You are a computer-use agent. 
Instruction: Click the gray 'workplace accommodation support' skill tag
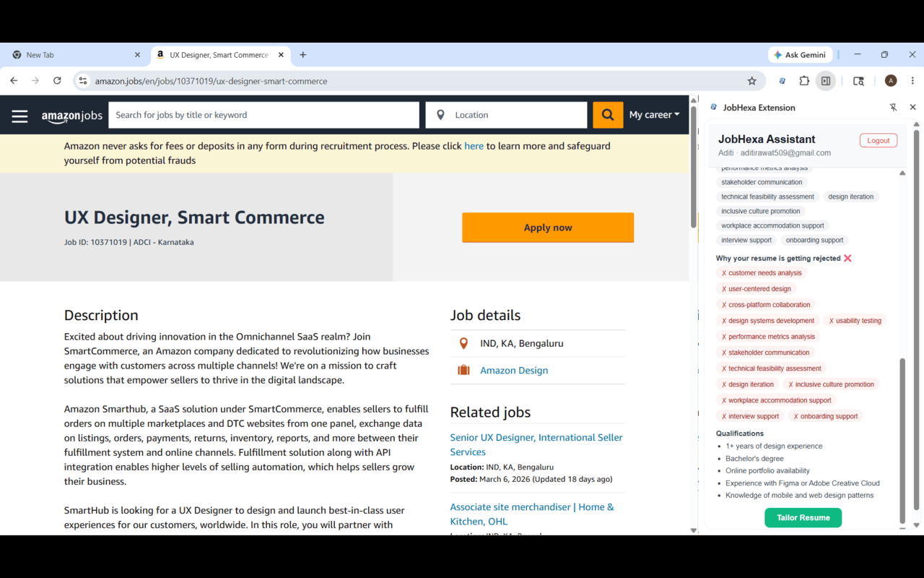pyautogui.click(x=772, y=225)
